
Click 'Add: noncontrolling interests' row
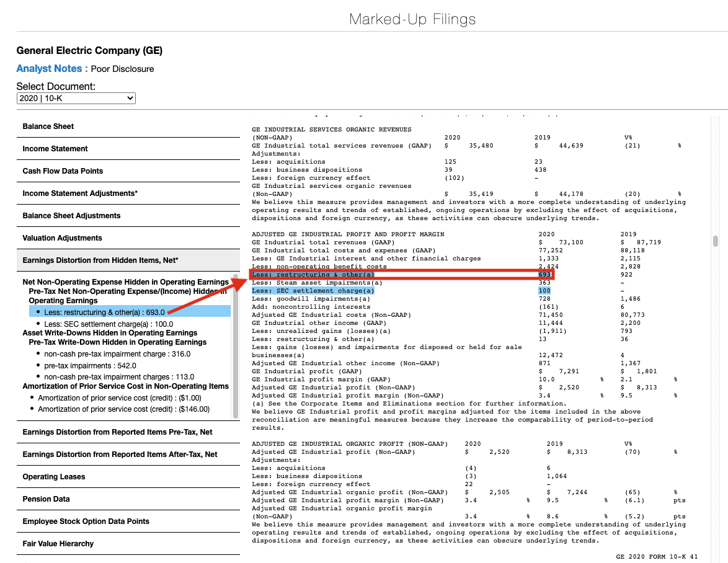click(x=311, y=307)
